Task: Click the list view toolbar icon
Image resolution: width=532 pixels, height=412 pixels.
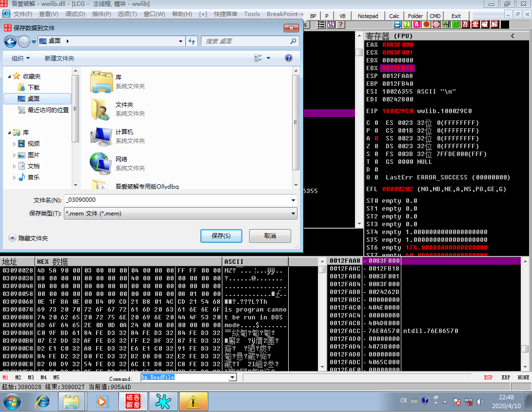Action: point(321,24)
